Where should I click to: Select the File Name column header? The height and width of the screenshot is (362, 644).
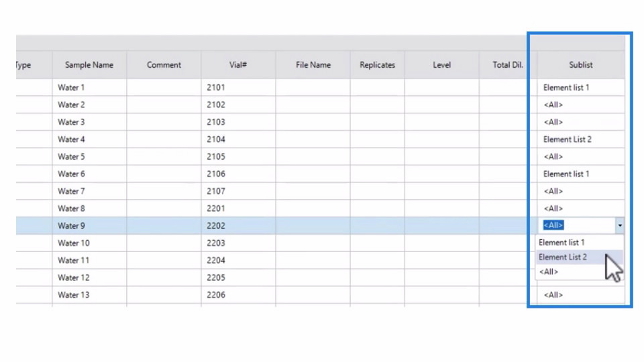[x=313, y=65]
